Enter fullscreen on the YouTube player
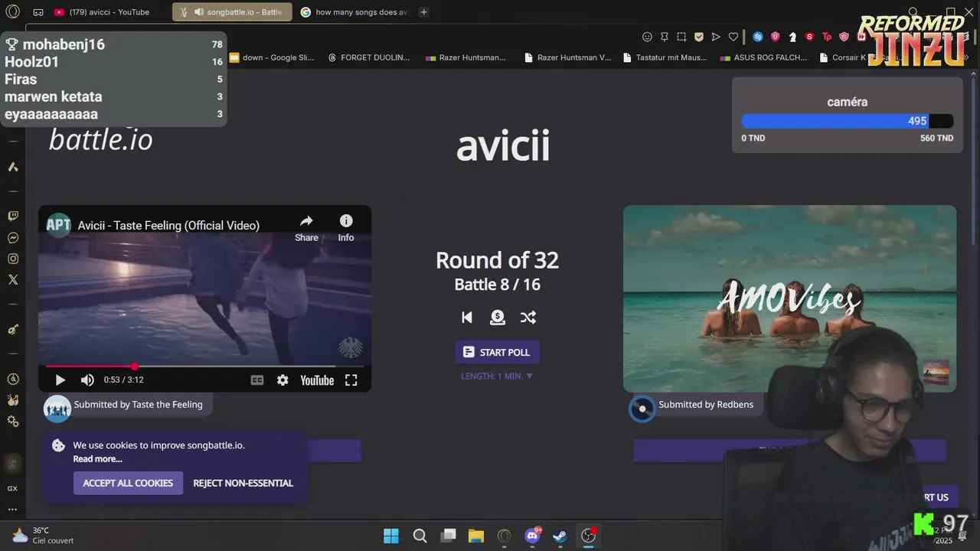 (x=351, y=380)
